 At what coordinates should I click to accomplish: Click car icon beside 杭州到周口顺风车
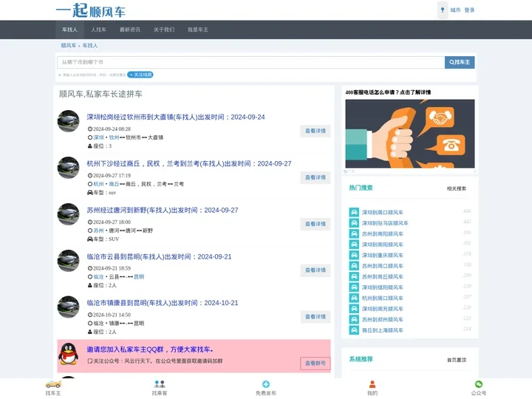pyautogui.click(x=354, y=299)
